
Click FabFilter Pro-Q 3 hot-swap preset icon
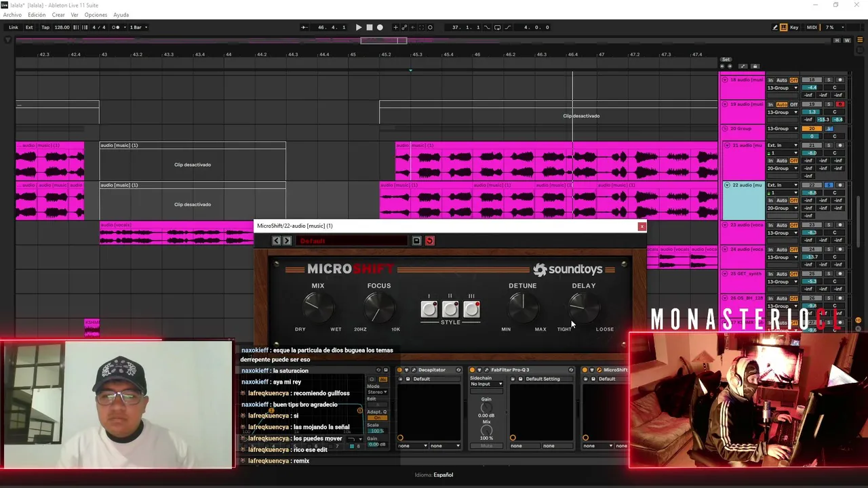click(x=571, y=370)
